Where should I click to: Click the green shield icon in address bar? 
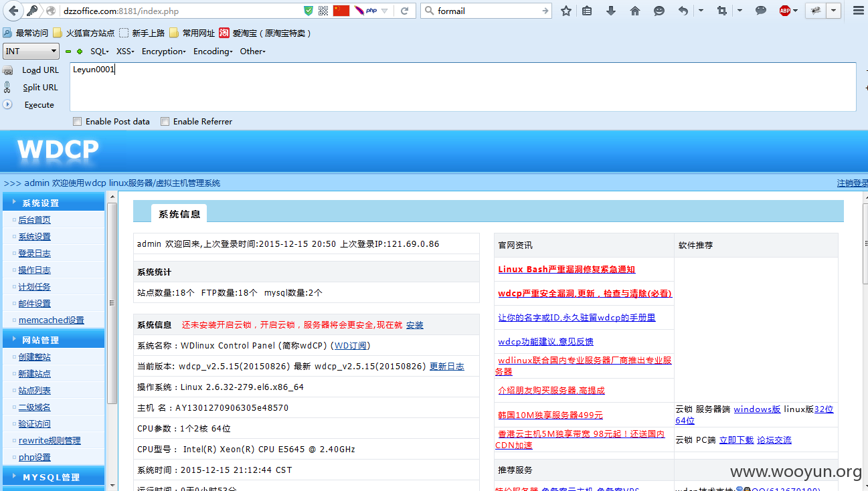coord(308,11)
